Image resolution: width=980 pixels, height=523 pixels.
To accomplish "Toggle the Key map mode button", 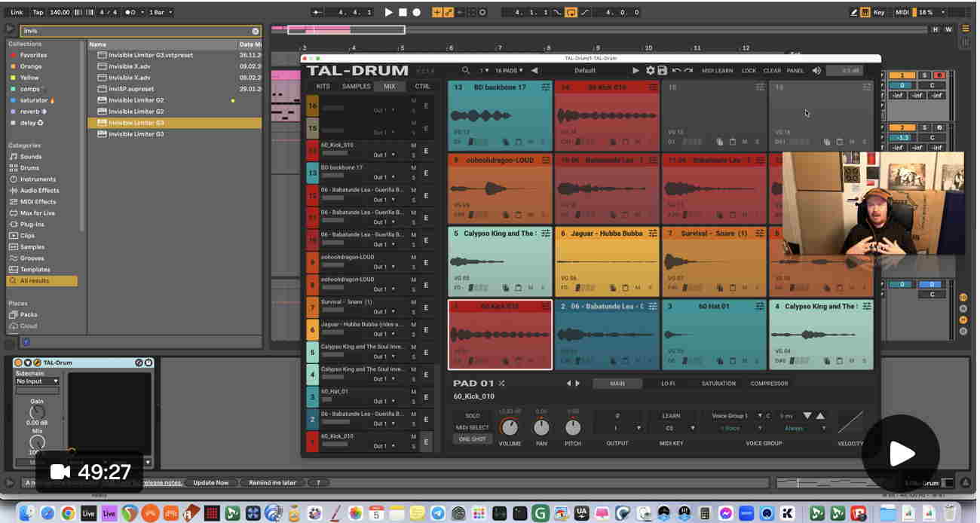I will (878, 12).
